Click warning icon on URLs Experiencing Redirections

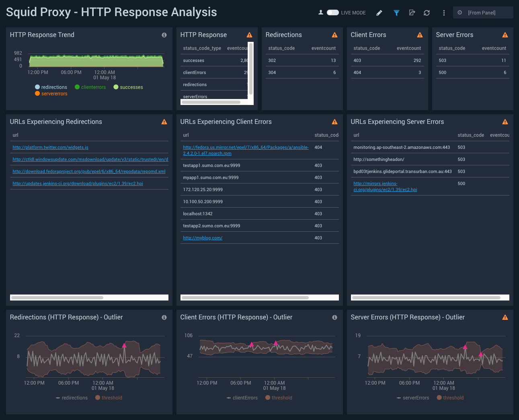[x=164, y=122]
